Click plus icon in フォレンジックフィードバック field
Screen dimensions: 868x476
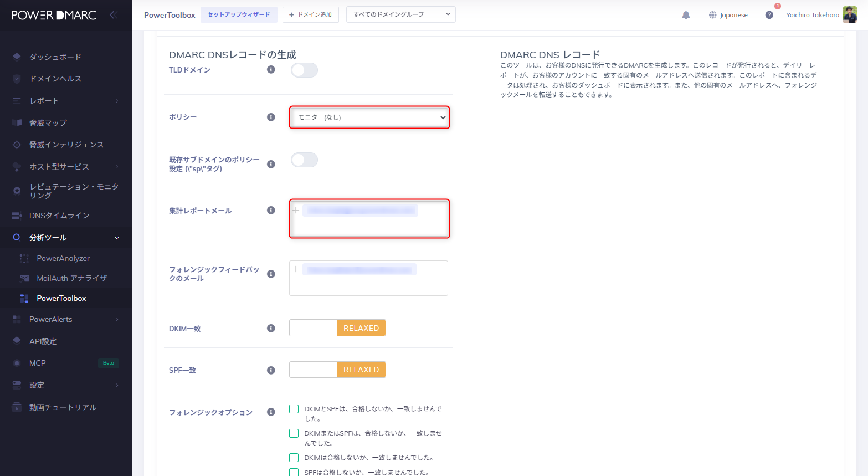(296, 269)
